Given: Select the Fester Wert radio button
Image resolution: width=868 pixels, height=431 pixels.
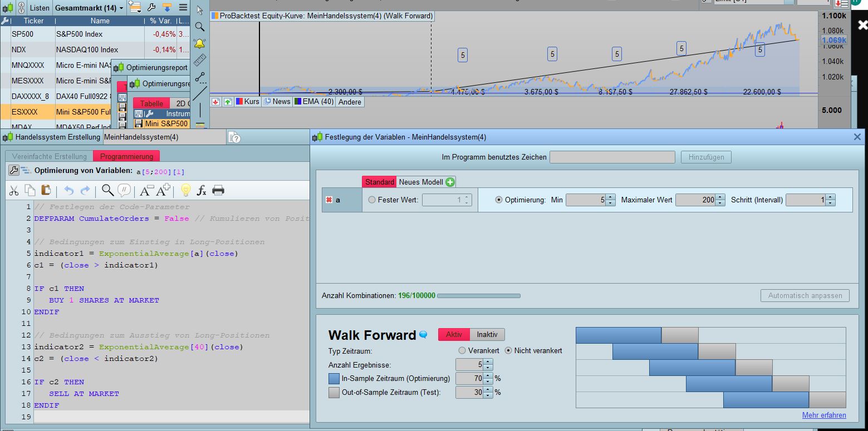Looking at the screenshot, I should [372, 200].
